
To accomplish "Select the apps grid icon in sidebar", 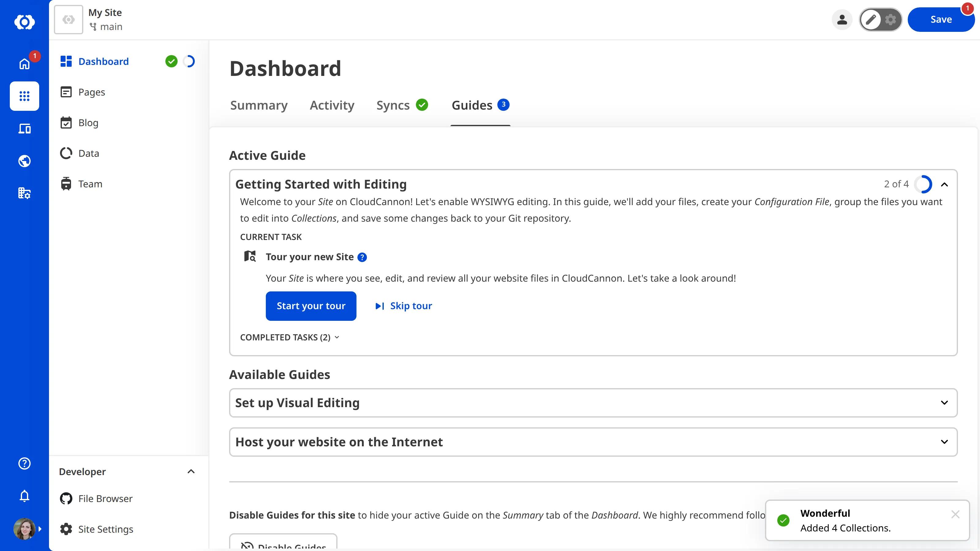I will click(x=24, y=96).
